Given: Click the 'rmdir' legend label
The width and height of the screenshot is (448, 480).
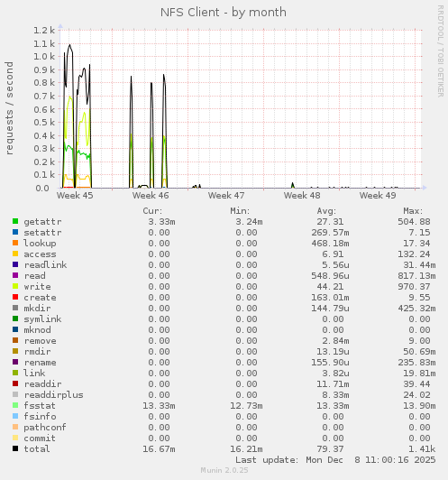Looking at the screenshot, I should tap(37, 352).
